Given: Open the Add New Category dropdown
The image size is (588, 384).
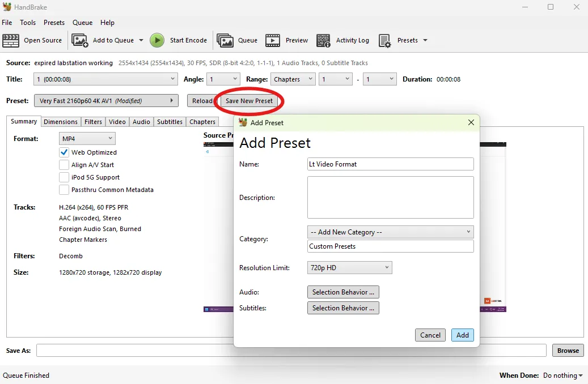Looking at the screenshot, I should click(390, 232).
